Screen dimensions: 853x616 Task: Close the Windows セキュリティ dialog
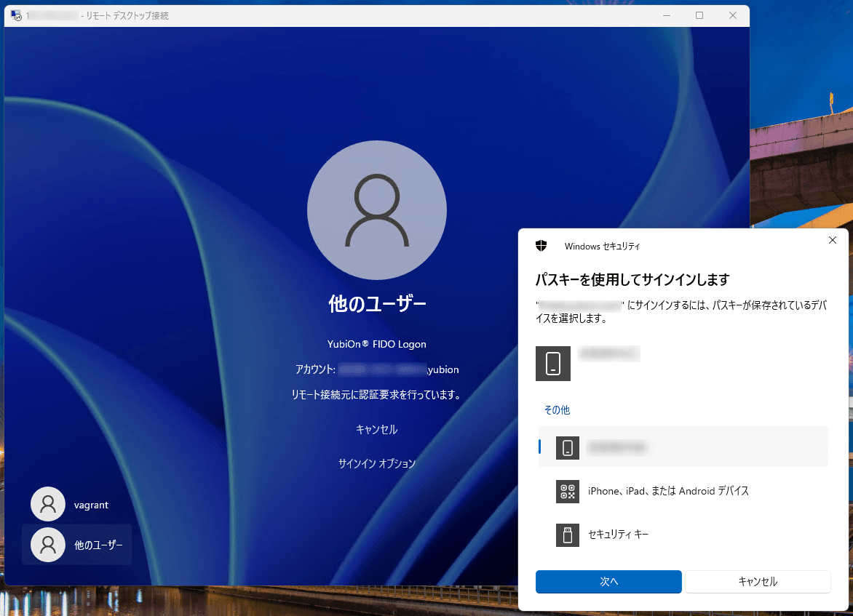pyautogui.click(x=833, y=240)
